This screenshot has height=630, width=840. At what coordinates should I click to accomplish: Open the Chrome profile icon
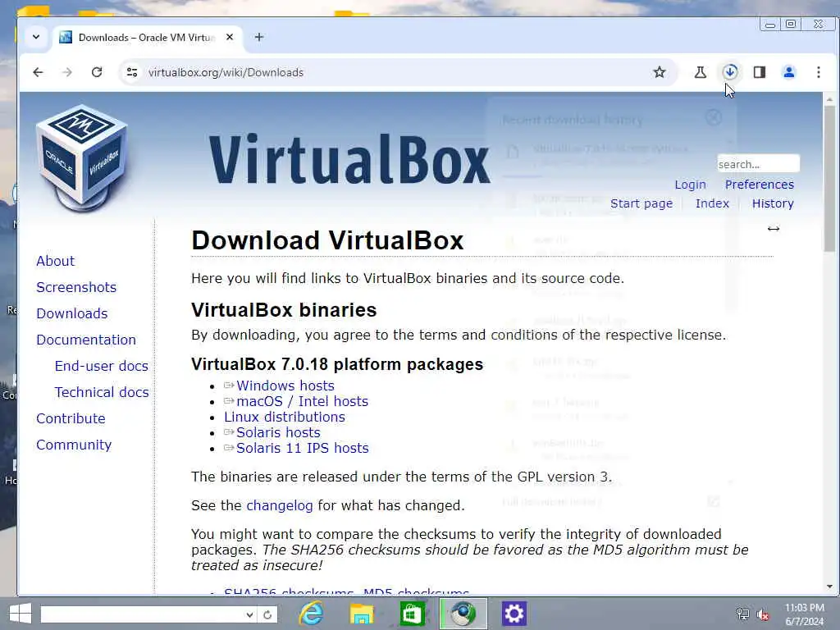click(789, 72)
